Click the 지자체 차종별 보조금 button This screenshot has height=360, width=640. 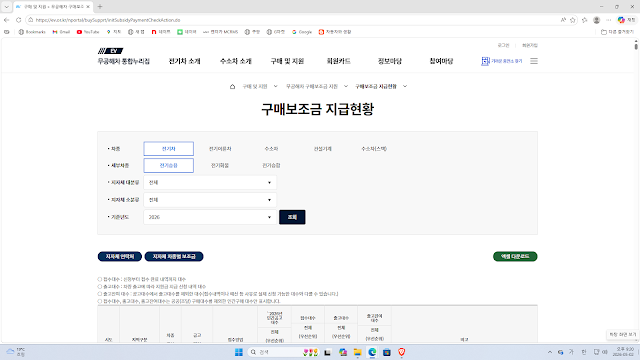click(174, 256)
